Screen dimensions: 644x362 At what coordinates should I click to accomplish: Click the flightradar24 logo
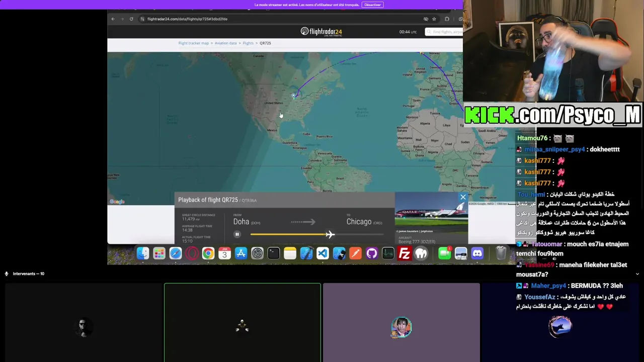click(321, 32)
